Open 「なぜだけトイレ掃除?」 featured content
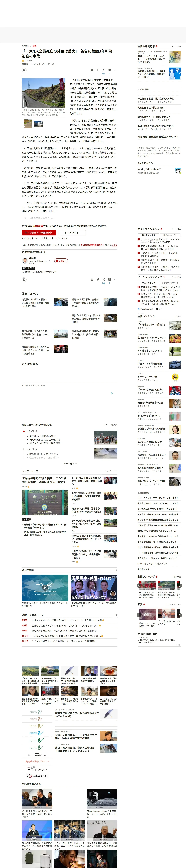The height and width of the screenshot is (868, 186). point(151,324)
